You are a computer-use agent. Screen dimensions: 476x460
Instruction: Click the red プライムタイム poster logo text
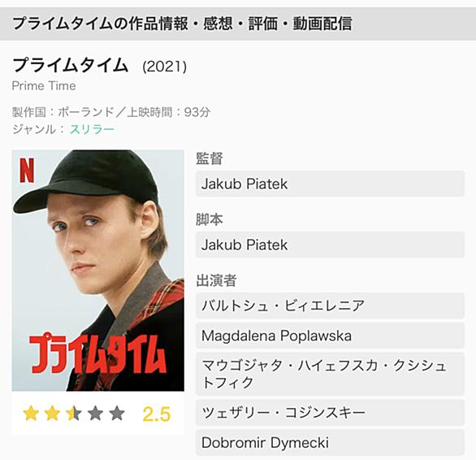(98, 354)
